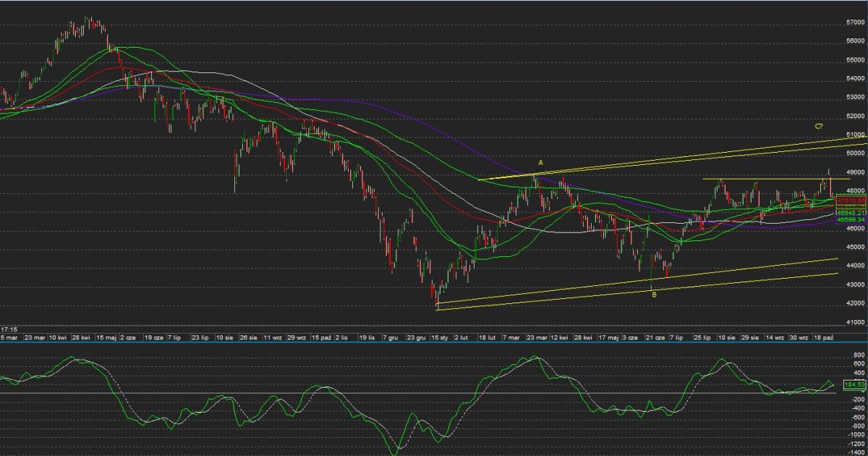Click the "15 sty" date on time axis
Viewport: 868px width, 456px height.
[440, 337]
